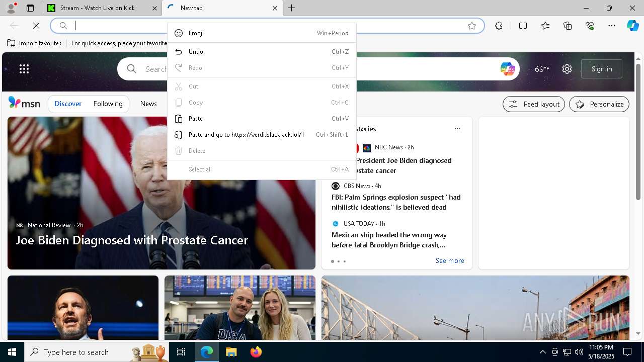Open the FBI Palm Springs explosion story
This screenshot has height=362, width=644.
[396, 202]
